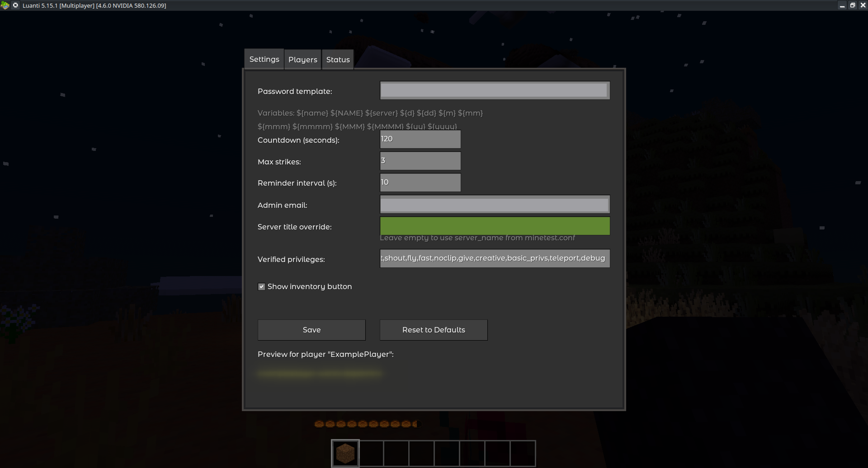Click the Countdown seconds field

[420, 139]
